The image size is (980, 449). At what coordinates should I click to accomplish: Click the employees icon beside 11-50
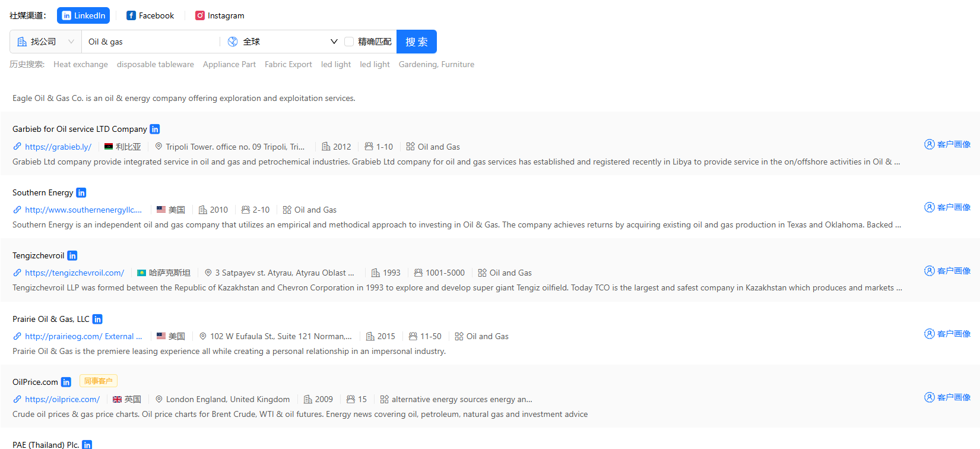(x=413, y=336)
